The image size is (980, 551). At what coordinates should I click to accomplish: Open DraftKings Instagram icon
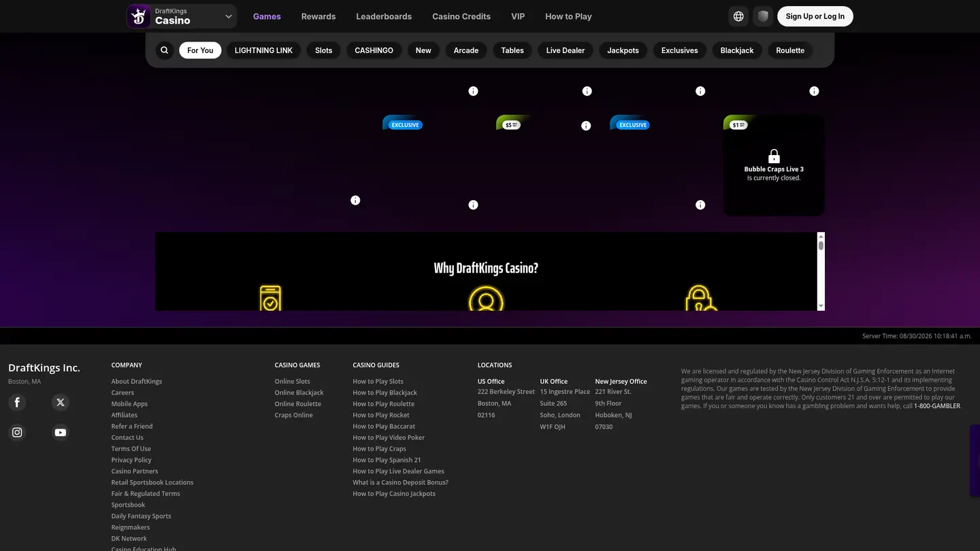click(17, 432)
